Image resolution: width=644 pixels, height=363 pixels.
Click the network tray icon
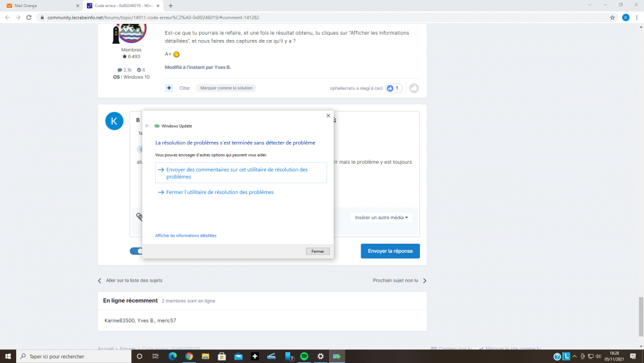[591, 357]
